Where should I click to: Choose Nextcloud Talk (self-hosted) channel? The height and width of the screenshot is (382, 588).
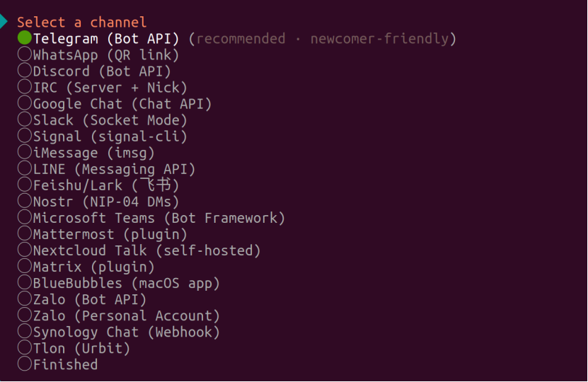tap(25, 250)
